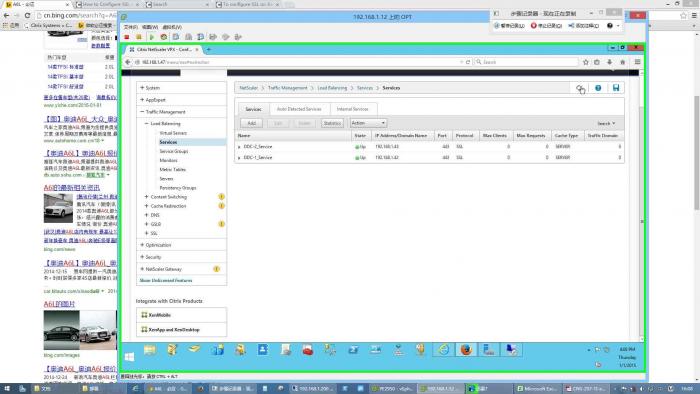Click Traffic Management breadcrumb link
Image resolution: width=700 pixels, height=394 pixels.
pyautogui.click(x=288, y=88)
